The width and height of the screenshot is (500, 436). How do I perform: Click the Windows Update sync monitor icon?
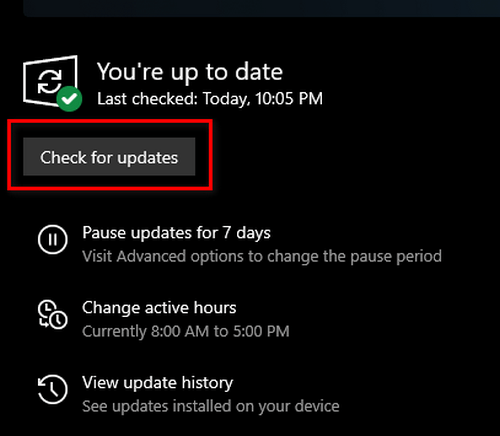[x=50, y=81]
